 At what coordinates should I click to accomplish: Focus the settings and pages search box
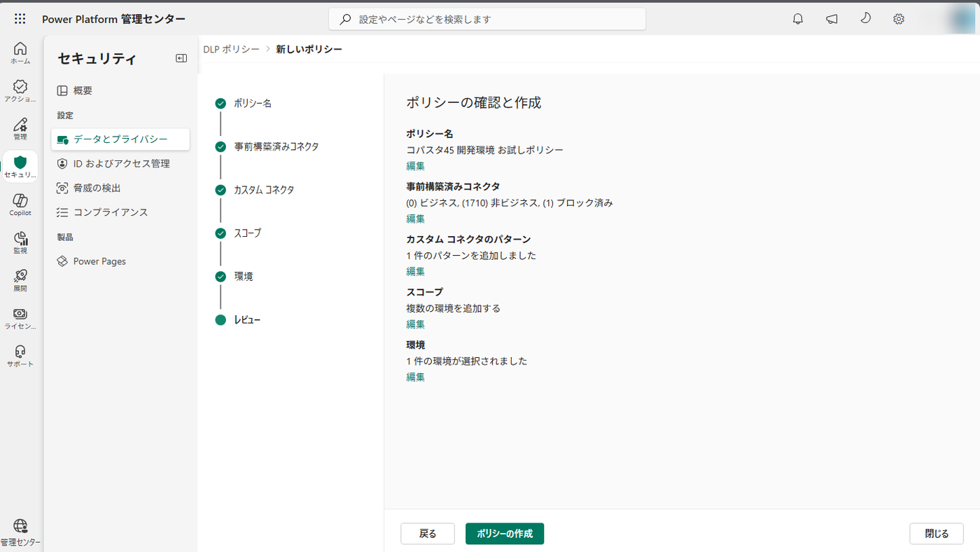(487, 19)
